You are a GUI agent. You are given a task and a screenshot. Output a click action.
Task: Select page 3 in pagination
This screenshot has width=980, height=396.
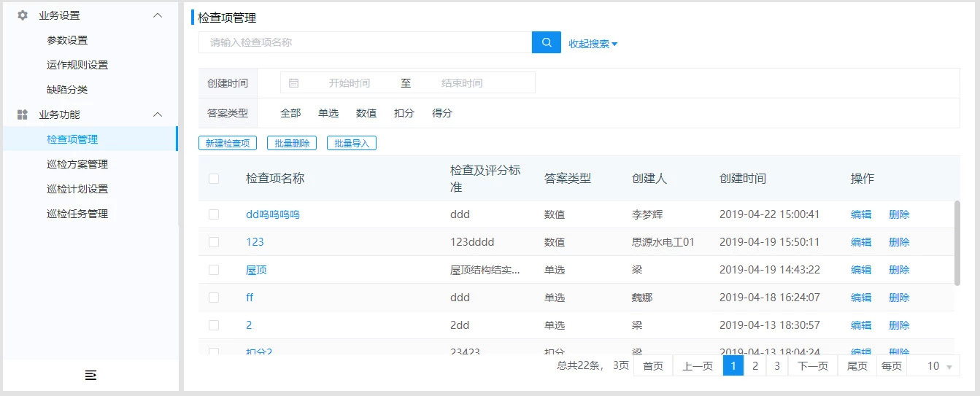pyautogui.click(x=777, y=366)
